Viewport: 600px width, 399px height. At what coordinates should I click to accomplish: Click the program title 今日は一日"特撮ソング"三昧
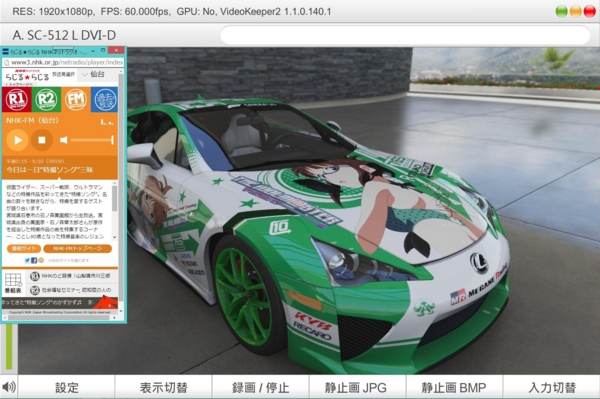(50, 170)
